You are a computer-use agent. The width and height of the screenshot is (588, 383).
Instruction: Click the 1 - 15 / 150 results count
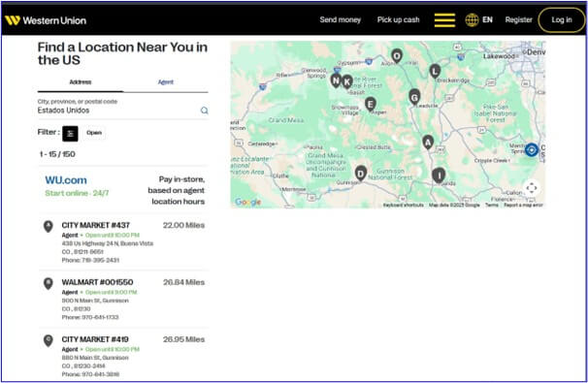point(57,154)
